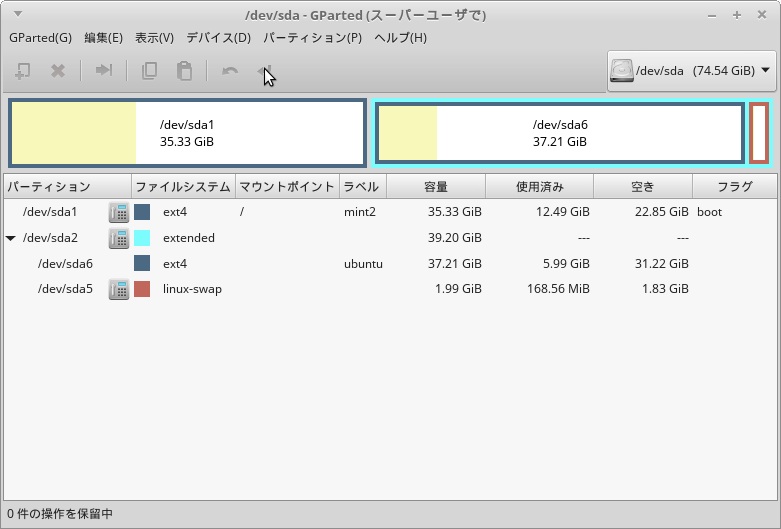Click the Delete partition X icon
The width and height of the screenshot is (781, 529).
58,71
